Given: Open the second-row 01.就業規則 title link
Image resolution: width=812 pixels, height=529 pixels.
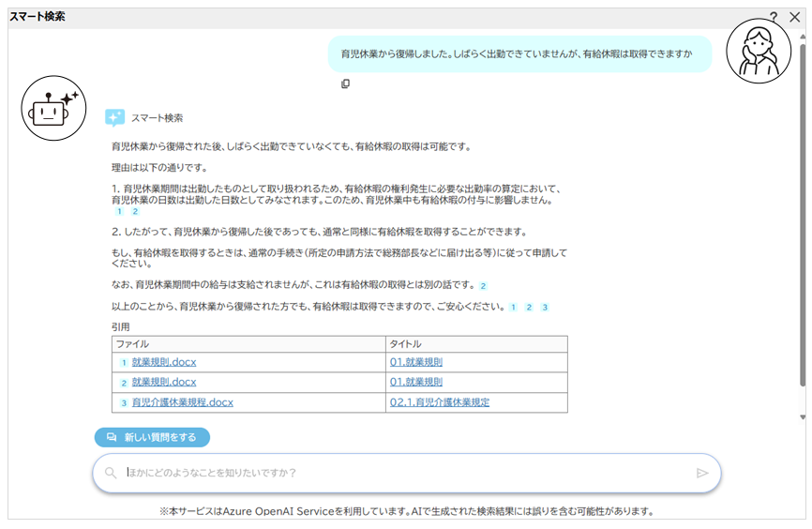Looking at the screenshot, I should coord(415,383).
